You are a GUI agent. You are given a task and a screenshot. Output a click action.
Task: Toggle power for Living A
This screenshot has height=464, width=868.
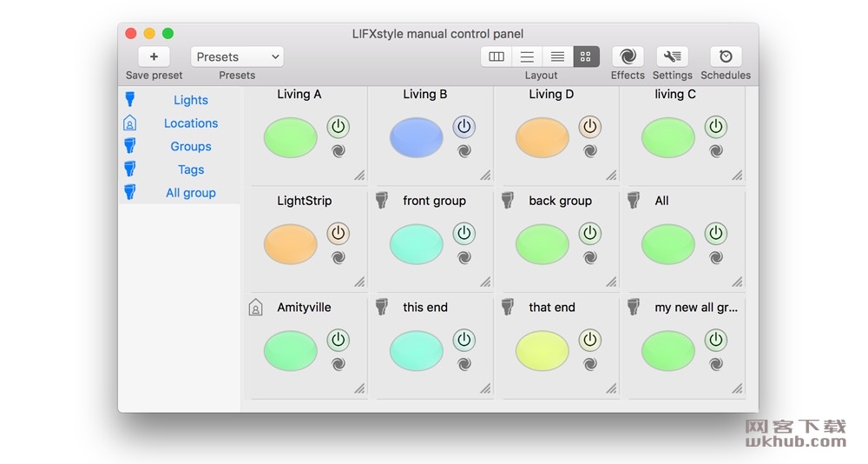click(339, 127)
